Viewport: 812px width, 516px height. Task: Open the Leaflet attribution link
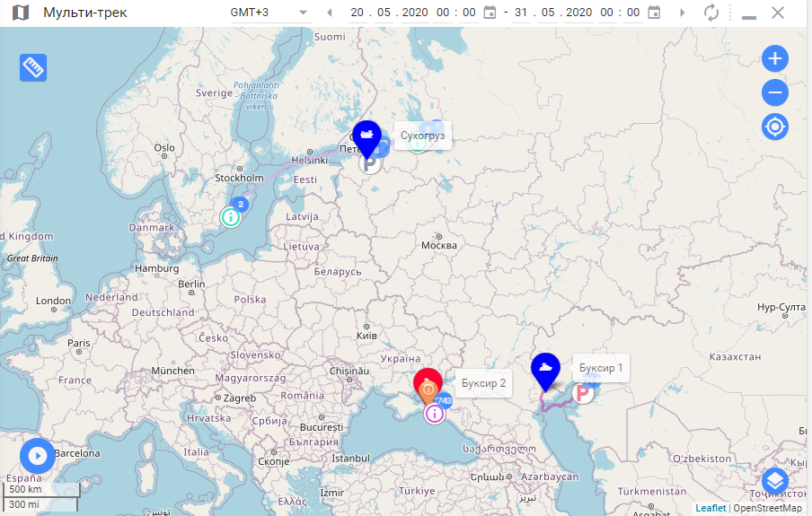point(710,508)
